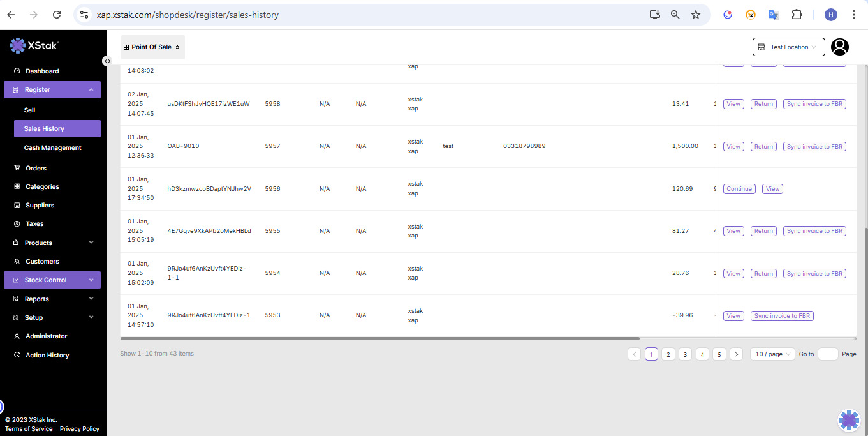Open the Point Of Sale dropdown
The width and height of the screenshot is (868, 436).
152,47
